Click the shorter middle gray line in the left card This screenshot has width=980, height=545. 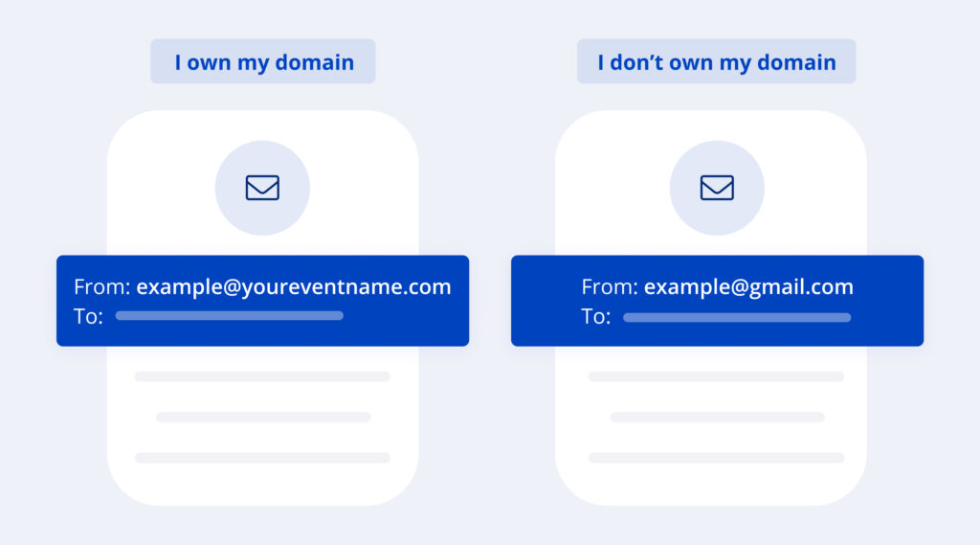(x=263, y=417)
